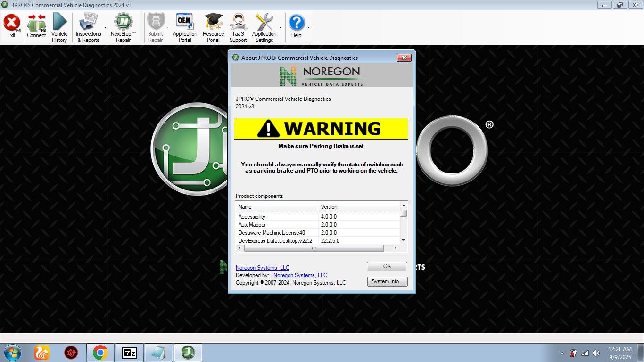
Task: Expand the Help dropdown arrow
Action: [x=309, y=28]
